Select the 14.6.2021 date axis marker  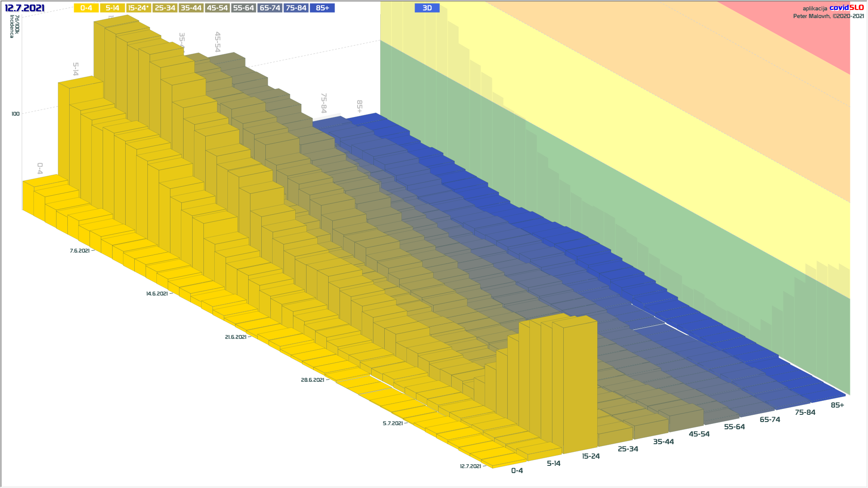[x=157, y=294]
